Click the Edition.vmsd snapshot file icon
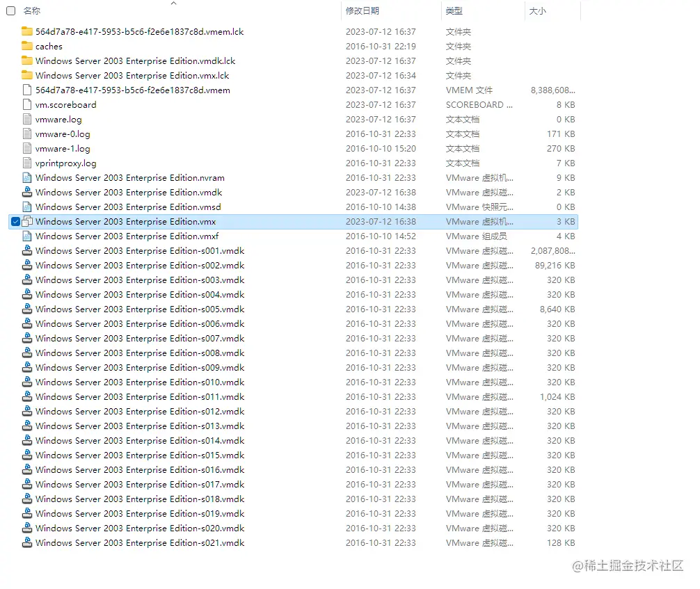This screenshot has height=589, width=700. point(27,207)
